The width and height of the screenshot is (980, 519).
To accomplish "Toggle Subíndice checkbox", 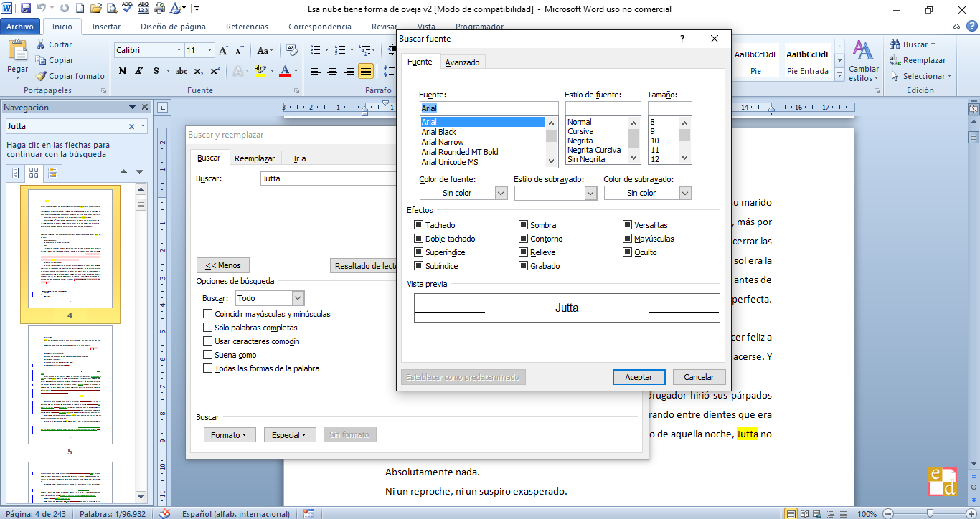I will 418,266.
